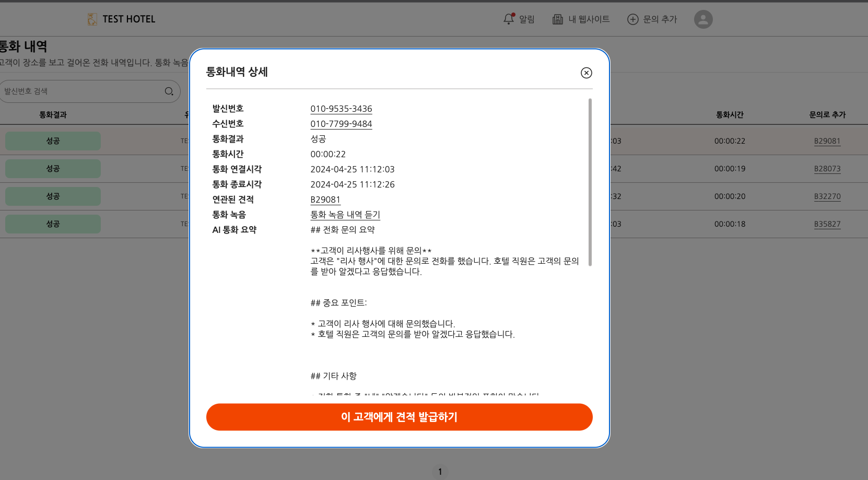The height and width of the screenshot is (480, 868).
Task: Click the notification bell icon
Action: point(509,19)
